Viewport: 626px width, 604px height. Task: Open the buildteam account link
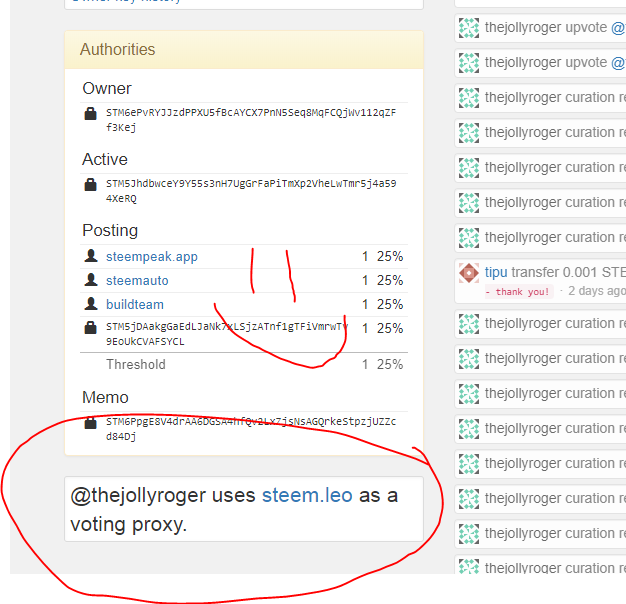[x=135, y=305]
